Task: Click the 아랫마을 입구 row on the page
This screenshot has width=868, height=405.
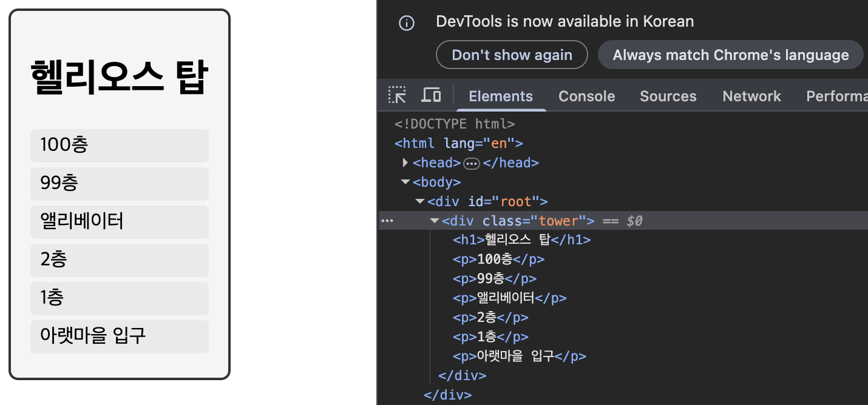Action: pyautogui.click(x=120, y=336)
